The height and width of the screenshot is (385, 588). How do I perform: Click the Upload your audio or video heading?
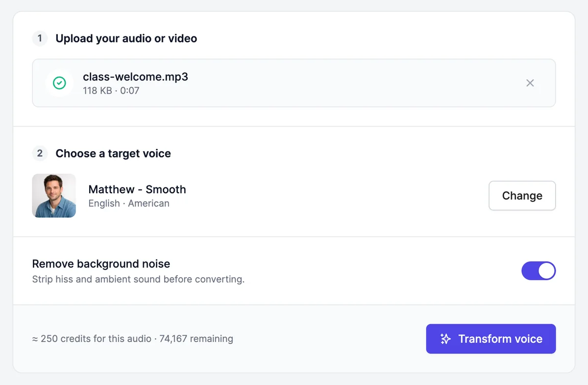[126, 39]
